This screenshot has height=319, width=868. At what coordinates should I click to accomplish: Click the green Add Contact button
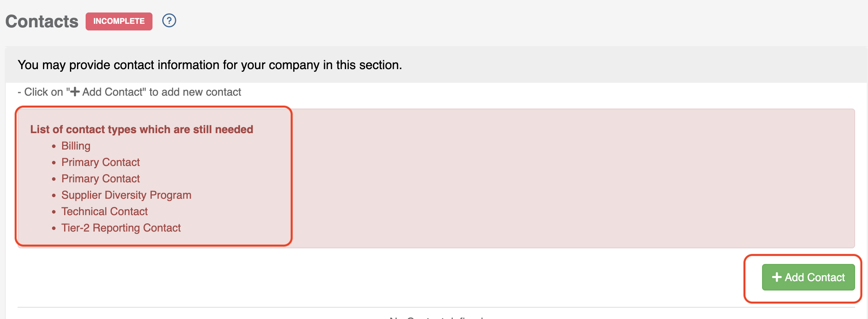pos(808,277)
